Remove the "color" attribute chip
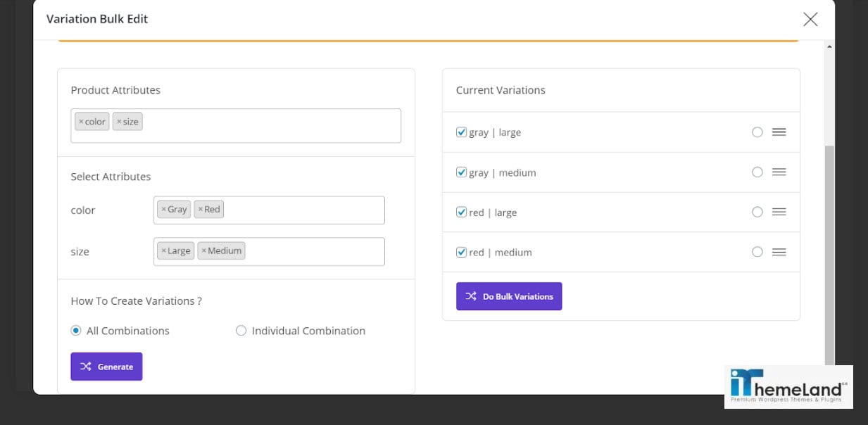Image resolution: width=868 pixels, height=425 pixels. point(82,121)
